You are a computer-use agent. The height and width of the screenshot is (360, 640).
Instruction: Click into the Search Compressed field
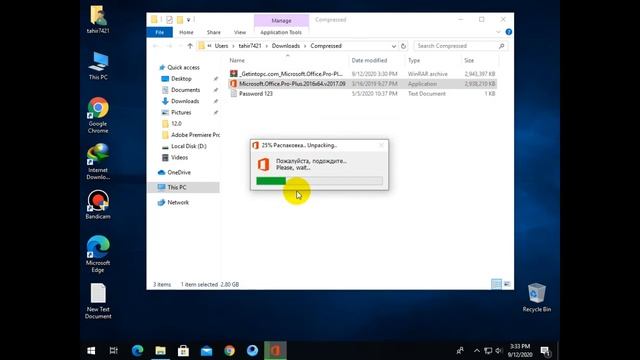pos(456,46)
